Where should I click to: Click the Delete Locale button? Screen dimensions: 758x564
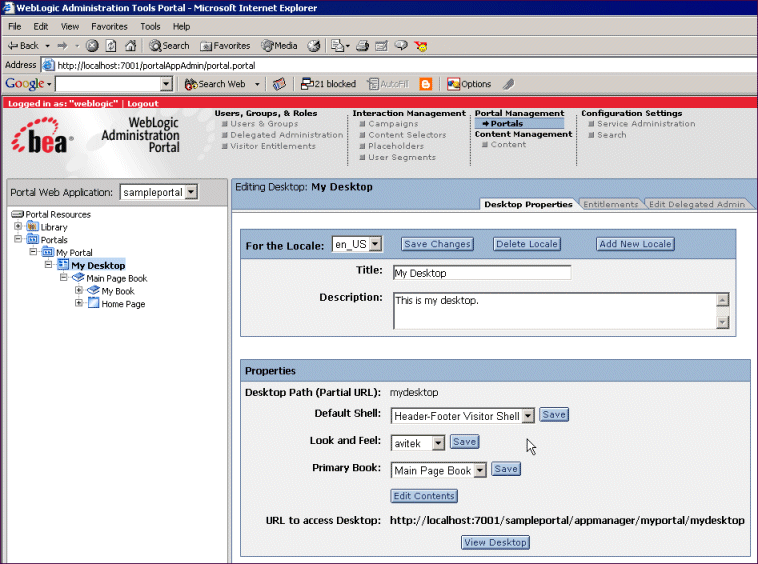(x=527, y=244)
